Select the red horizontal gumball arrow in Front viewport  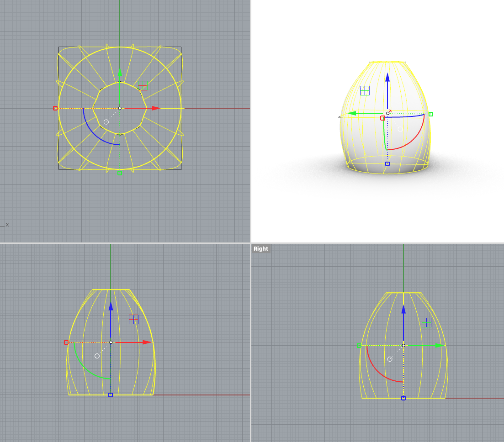145,342
